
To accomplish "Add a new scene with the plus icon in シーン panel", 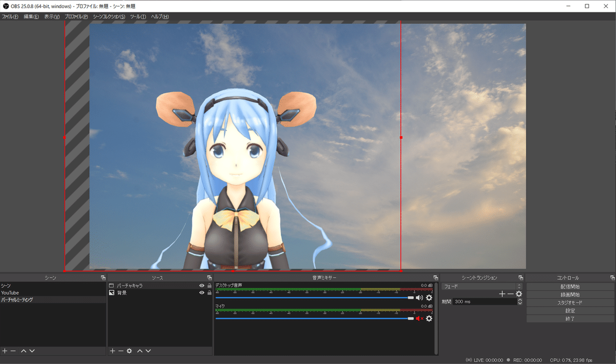I will 5,351.
